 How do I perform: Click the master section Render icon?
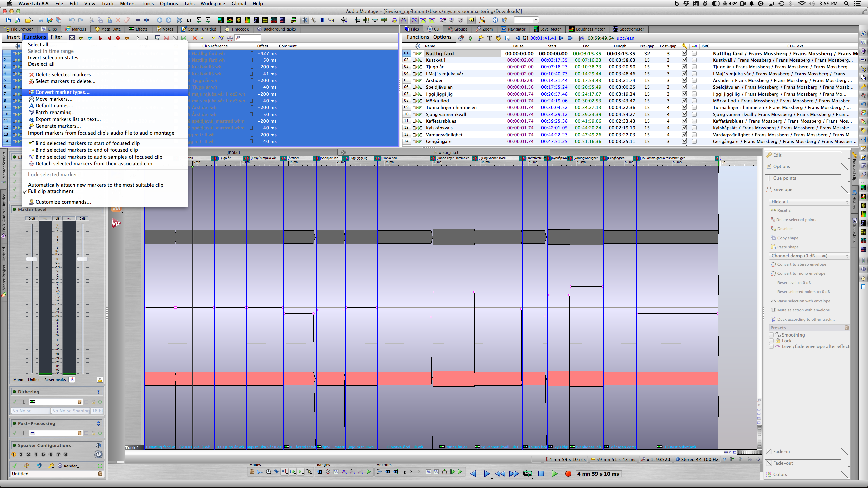coord(60,466)
